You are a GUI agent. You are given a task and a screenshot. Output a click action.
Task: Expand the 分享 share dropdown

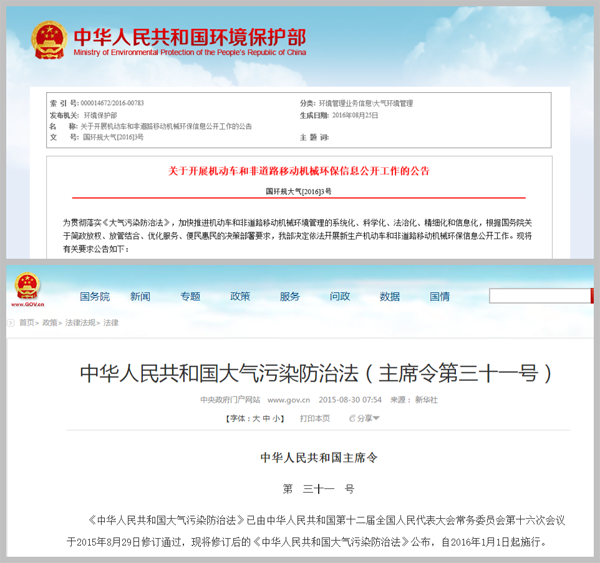point(365,418)
